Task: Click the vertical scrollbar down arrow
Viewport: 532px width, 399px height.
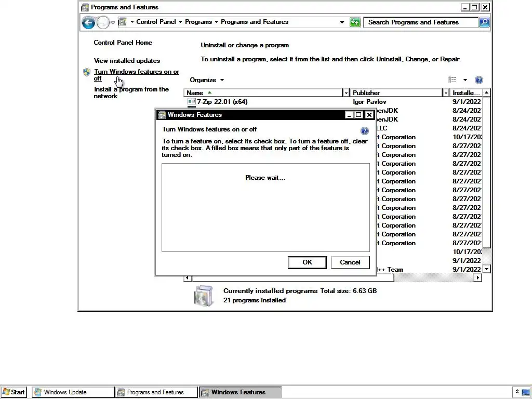Action: (x=486, y=269)
